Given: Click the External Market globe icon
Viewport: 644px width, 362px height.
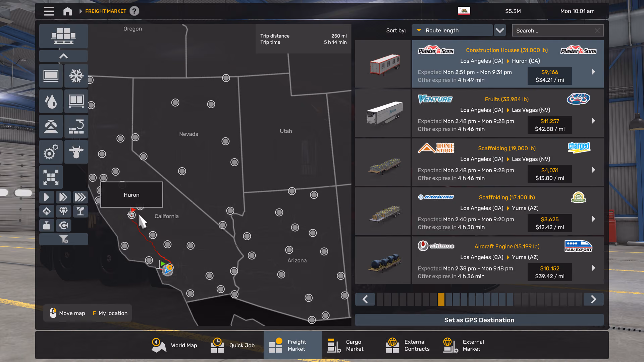Looking at the screenshot, I should [450, 345].
